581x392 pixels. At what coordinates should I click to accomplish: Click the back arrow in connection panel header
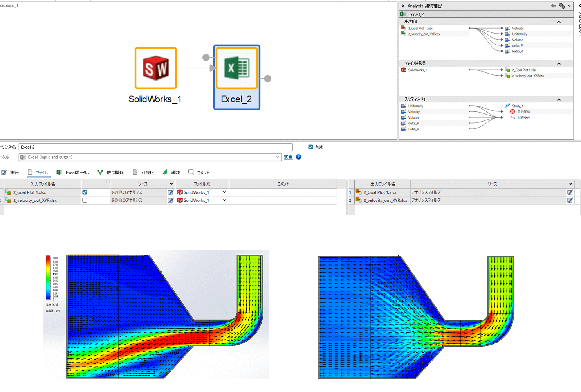click(x=553, y=6)
